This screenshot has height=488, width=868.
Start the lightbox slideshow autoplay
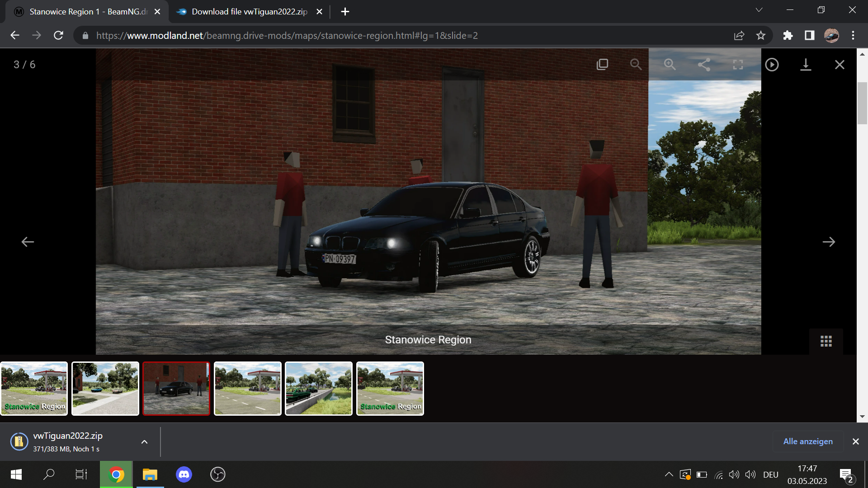(x=772, y=65)
